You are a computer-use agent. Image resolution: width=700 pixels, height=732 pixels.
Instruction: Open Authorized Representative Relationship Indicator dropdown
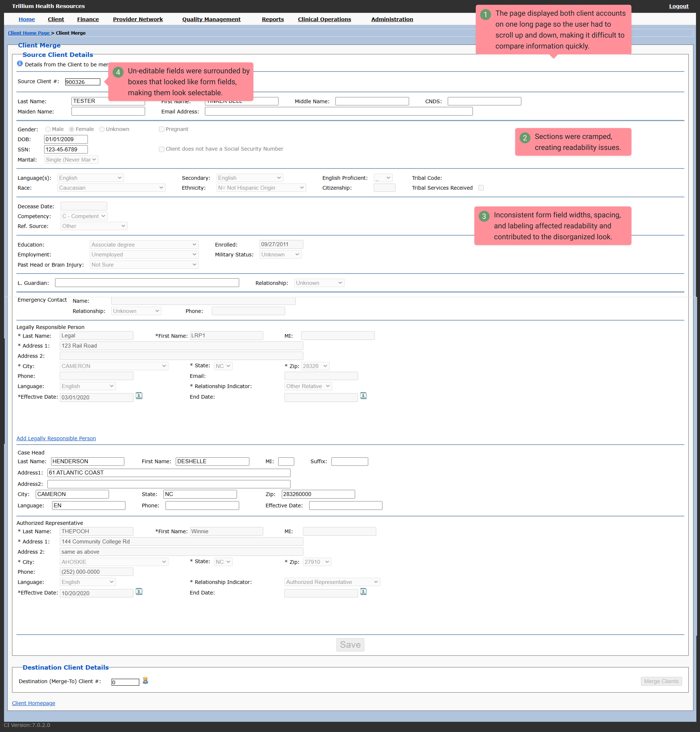point(332,582)
